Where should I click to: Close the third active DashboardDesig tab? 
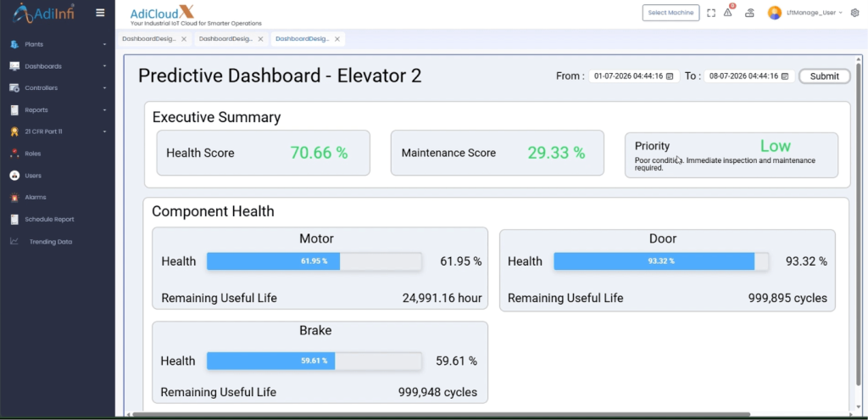337,39
